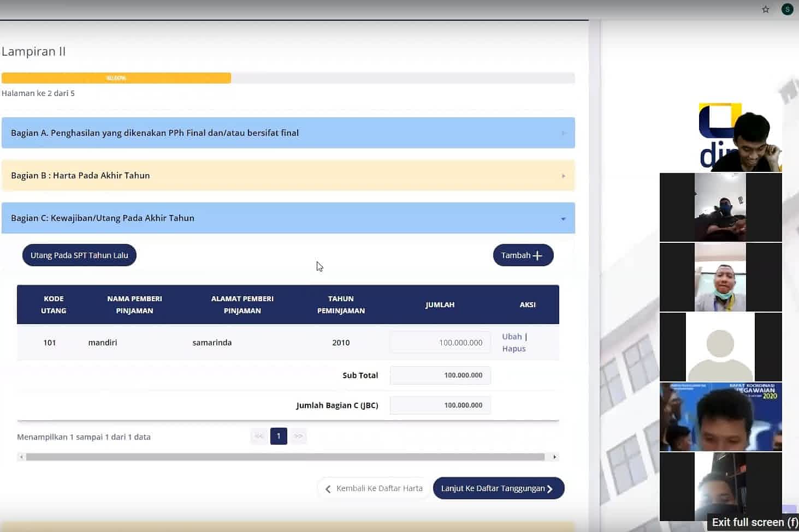Image resolution: width=799 pixels, height=532 pixels.
Task: Click the Jumlah Bagian C (JBC) field
Action: (x=440, y=405)
